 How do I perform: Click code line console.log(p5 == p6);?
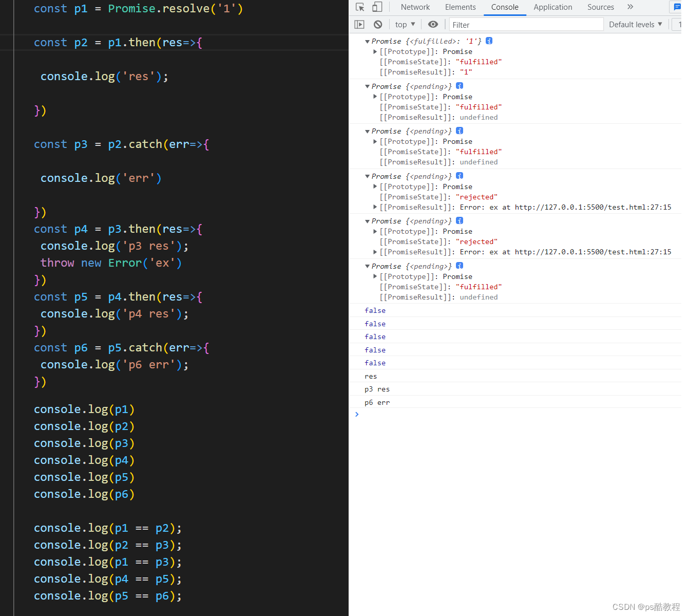(108, 596)
